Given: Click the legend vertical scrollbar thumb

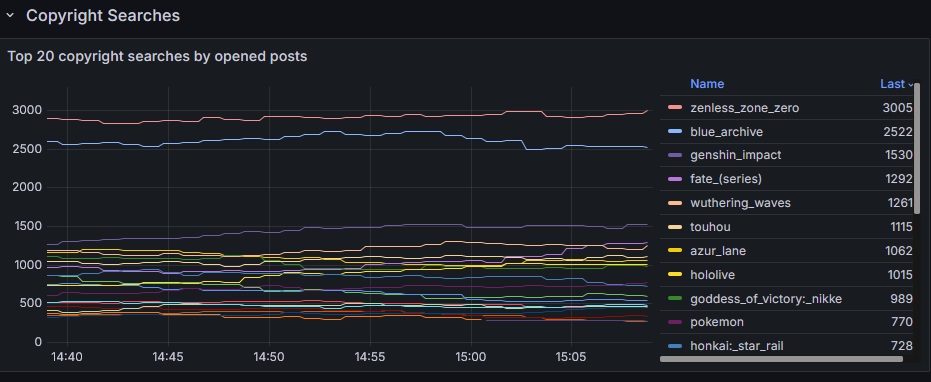Looking at the screenshot, I should [x=917, y=149].
